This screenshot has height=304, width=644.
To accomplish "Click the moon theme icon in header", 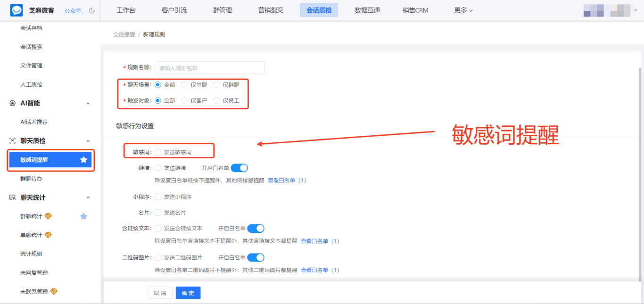I will (x=92, y=9).
